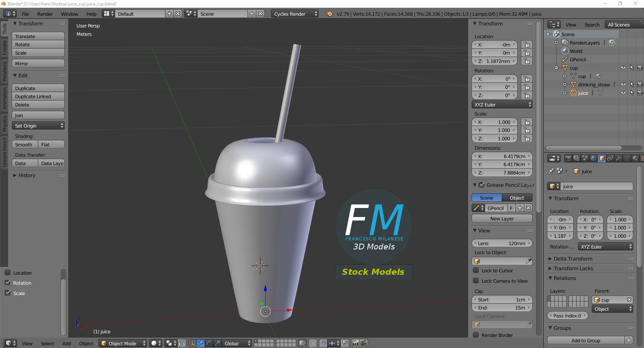Switch to the Physics tab
644x348 pixels.
click(x=4, y=123)
